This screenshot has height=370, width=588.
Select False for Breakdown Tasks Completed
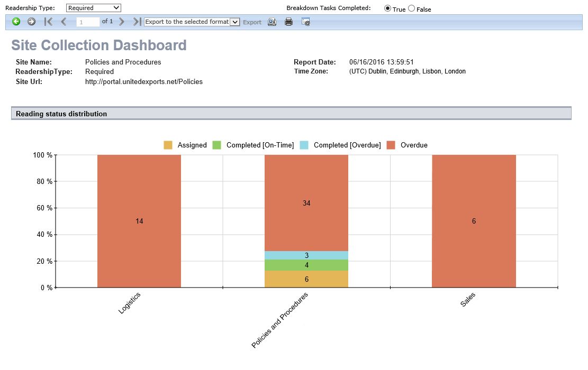(x=411, y=8)
